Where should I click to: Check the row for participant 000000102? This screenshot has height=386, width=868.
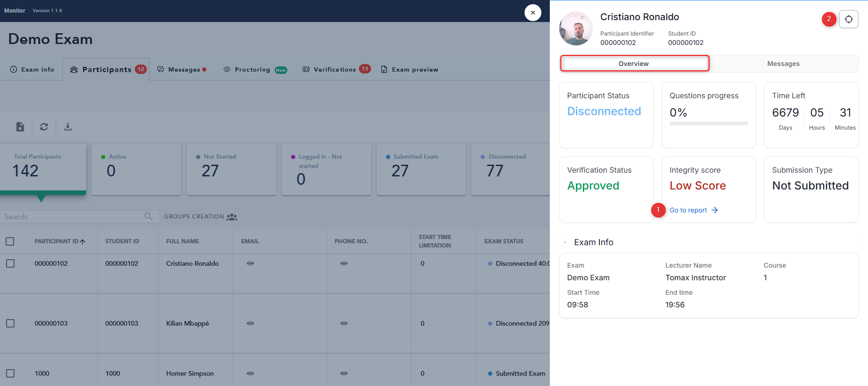tap(10, 263)
